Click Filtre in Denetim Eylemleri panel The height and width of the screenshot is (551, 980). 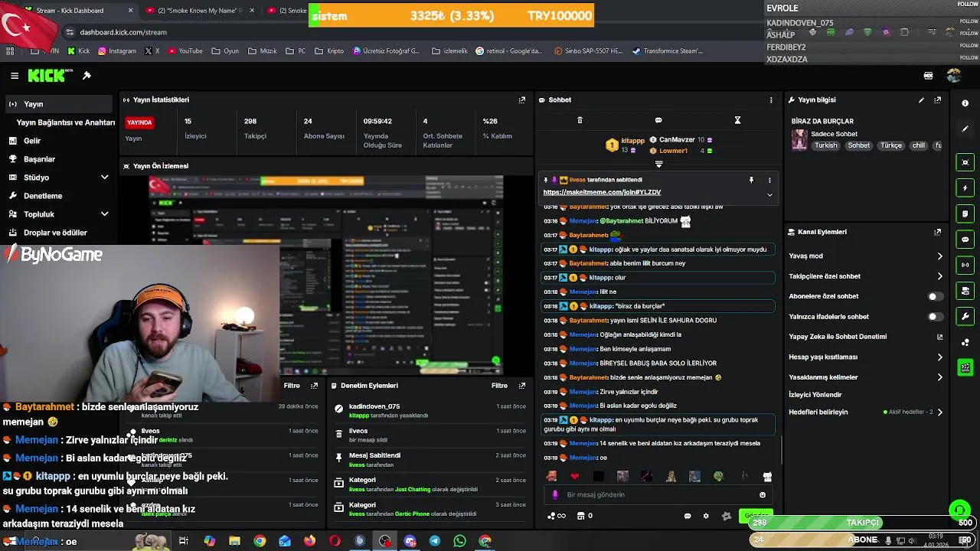(x=499, y=386)
